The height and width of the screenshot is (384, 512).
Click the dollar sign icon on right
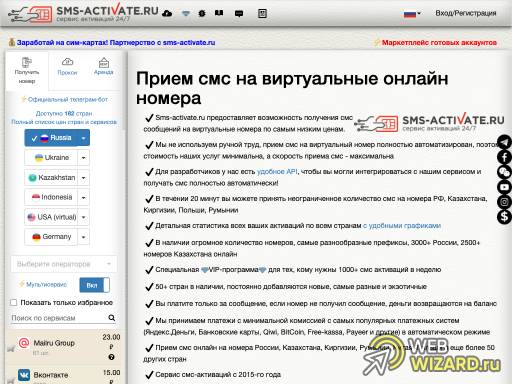[x=504, y=217]
